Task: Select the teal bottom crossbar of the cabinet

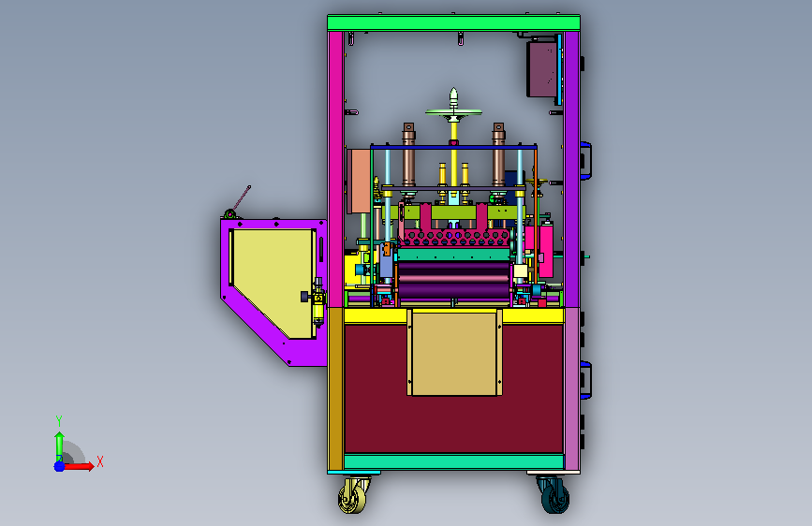Action: click(x=453, y=461)
